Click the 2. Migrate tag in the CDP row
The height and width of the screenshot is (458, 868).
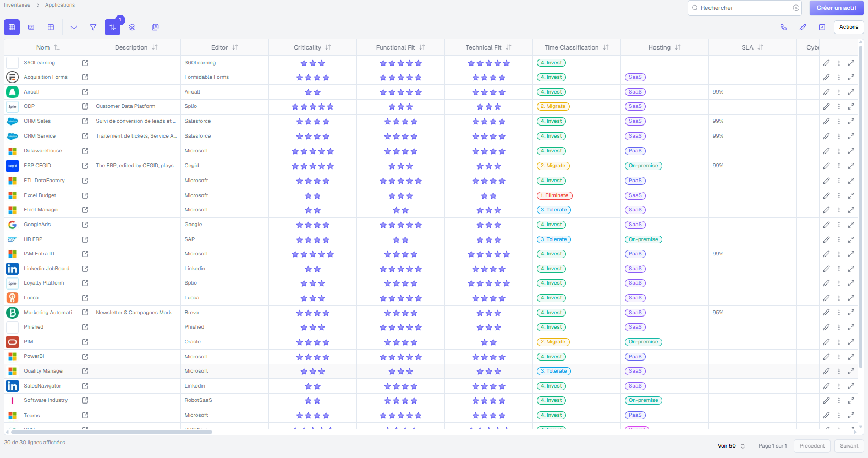(x=553, y=106)
